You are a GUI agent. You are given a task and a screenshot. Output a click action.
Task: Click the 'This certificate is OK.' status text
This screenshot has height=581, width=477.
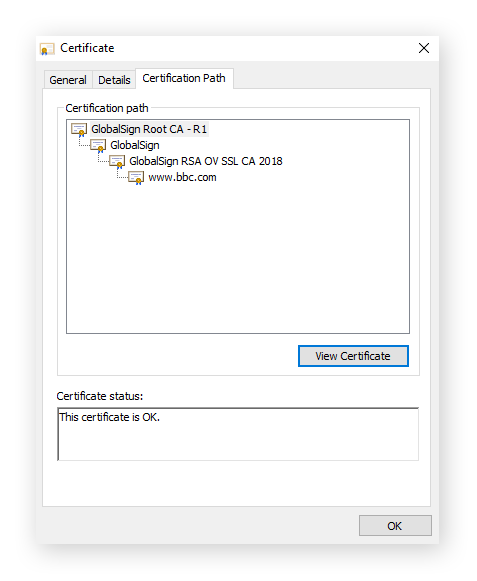click(x=110, y=417)
